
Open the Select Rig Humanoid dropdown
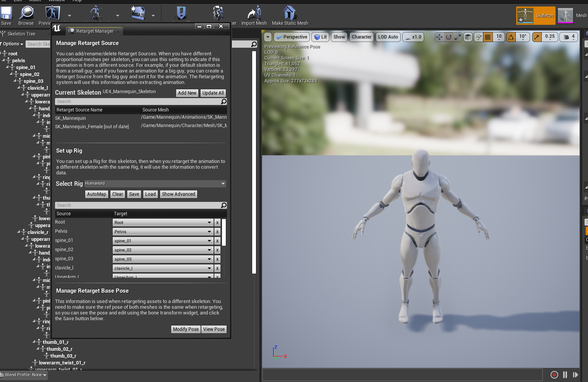coord(155,184)
